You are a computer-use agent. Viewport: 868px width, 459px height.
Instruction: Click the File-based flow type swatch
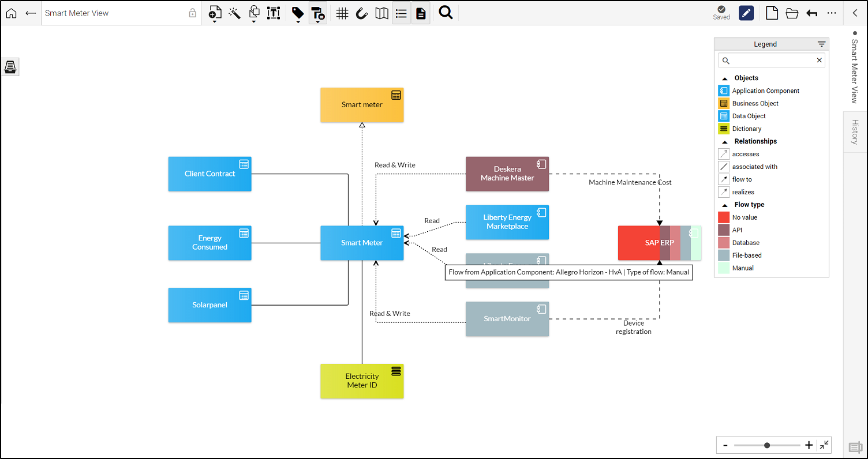click(x=724, y=255)
